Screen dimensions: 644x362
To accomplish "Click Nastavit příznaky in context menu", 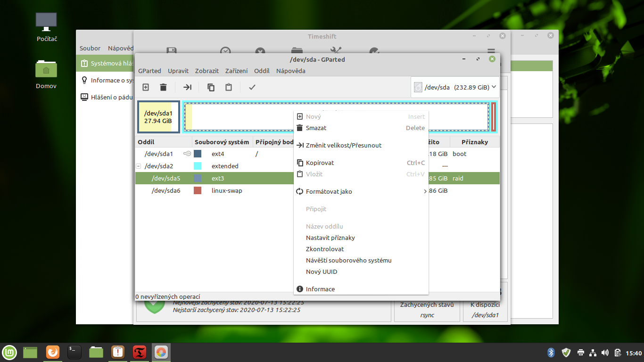I will click(x=330, y=238).
